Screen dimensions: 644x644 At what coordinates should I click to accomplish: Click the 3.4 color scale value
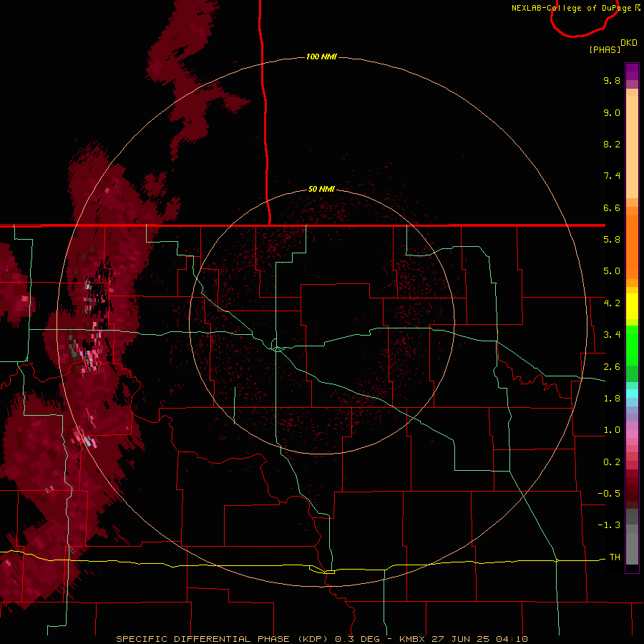pos(612,335)
